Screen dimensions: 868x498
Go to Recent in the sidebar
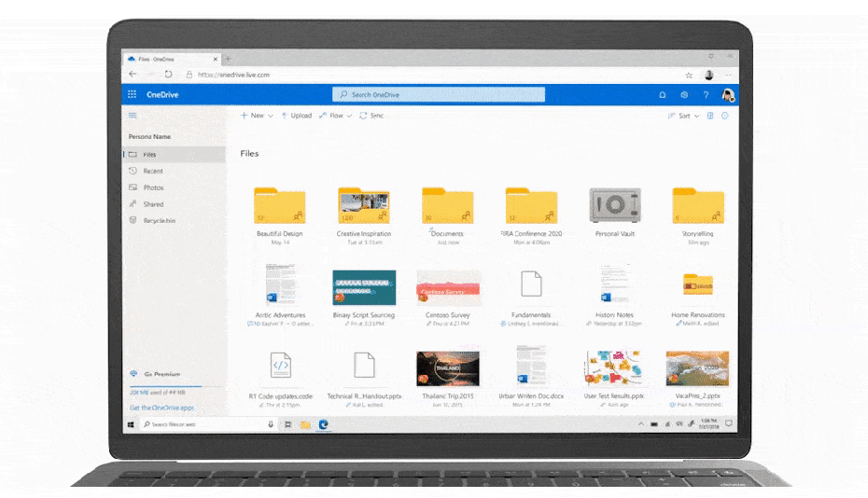[x=153, y=172]
